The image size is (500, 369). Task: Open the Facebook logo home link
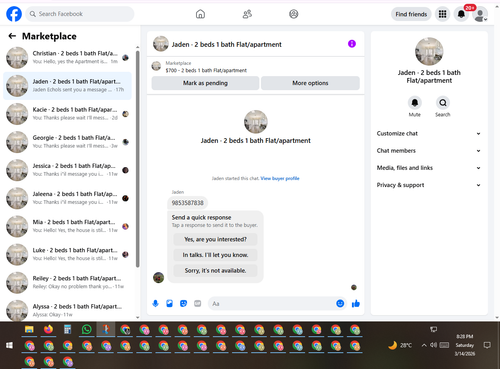click(14, 14)
